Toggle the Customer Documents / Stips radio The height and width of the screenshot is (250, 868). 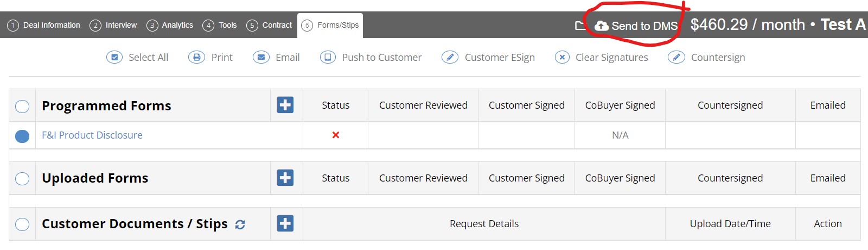pos(22,224)
